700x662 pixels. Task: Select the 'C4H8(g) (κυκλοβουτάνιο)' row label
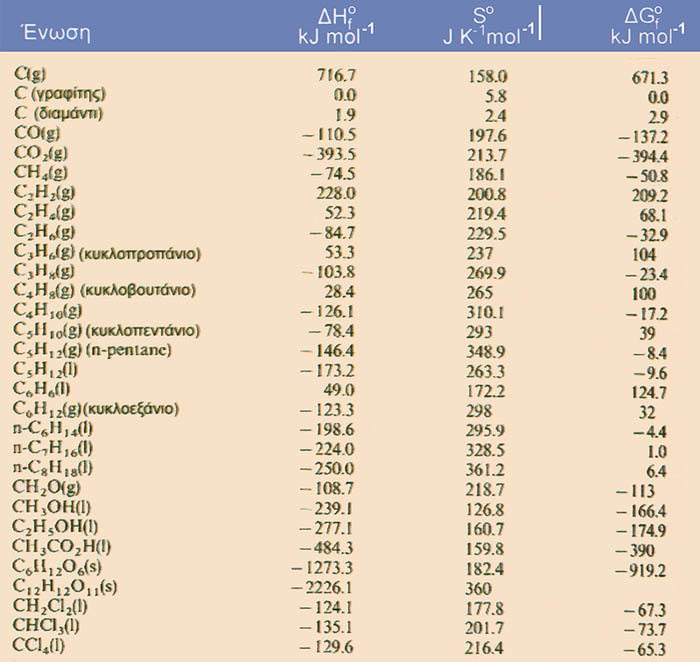104,291
